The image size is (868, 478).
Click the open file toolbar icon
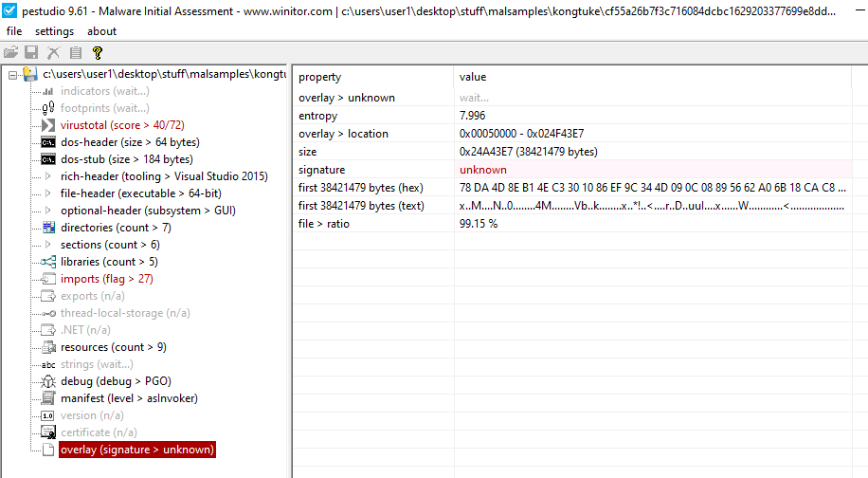pos(11,52)
